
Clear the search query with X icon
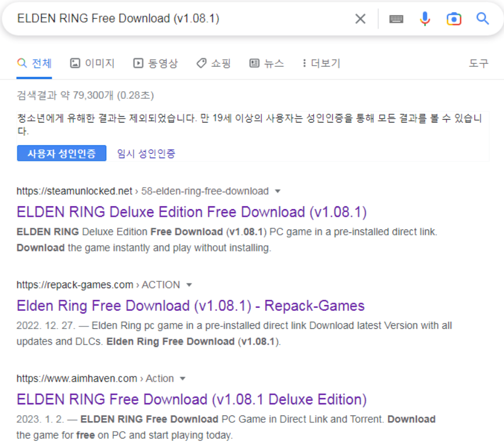361,19
